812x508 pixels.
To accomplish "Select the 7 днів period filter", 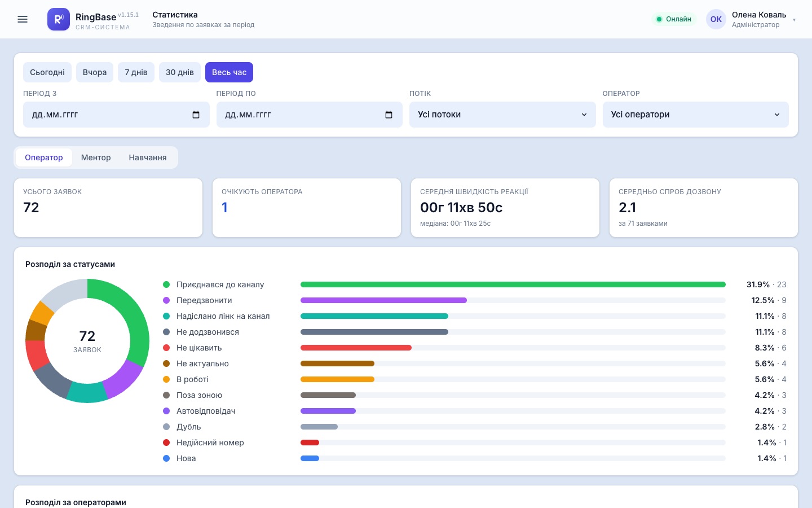I will tap(136, 72).
